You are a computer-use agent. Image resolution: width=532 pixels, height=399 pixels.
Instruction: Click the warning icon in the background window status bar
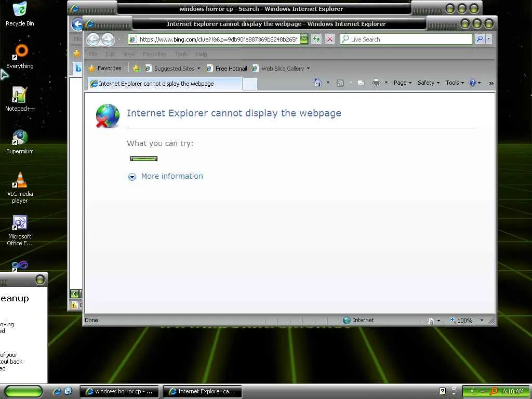point(74,305)
